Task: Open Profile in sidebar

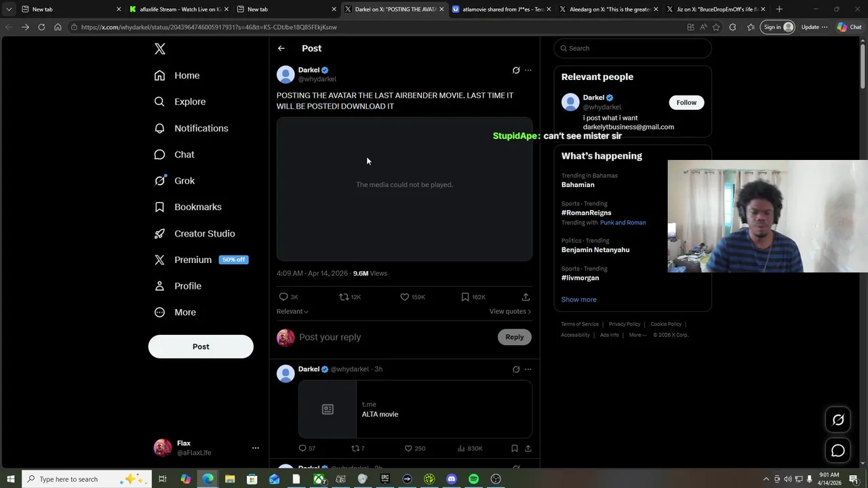Action: tap(178, 286)
